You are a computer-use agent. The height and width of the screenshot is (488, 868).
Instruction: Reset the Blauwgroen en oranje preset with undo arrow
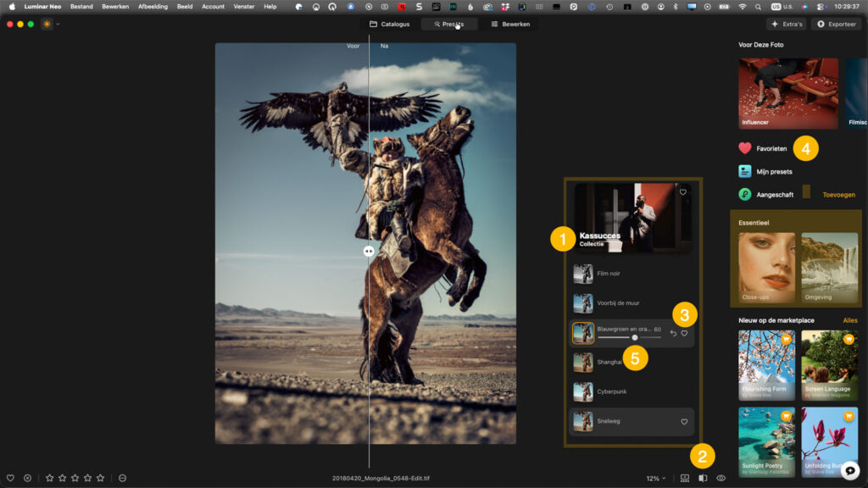tap(673, 333)
